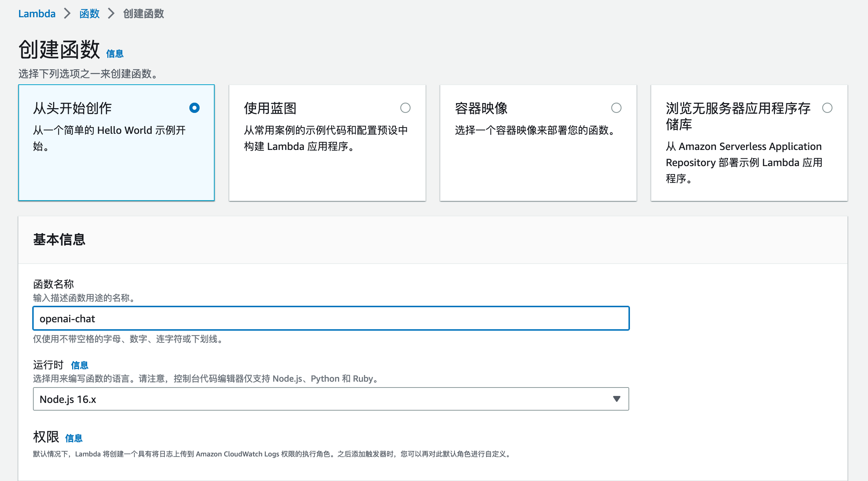Click the 基本信息 section heading
868x481 pixels.
click(59, 239)
